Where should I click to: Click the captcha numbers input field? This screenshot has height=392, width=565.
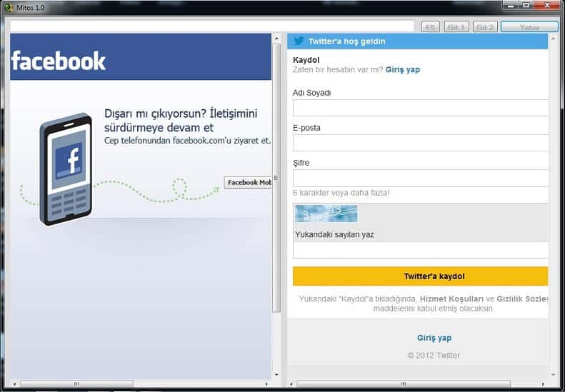[420, 250]
